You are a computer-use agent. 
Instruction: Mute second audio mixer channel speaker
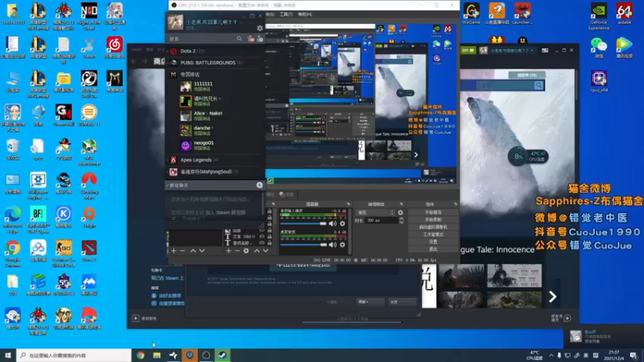pos(332,245)
